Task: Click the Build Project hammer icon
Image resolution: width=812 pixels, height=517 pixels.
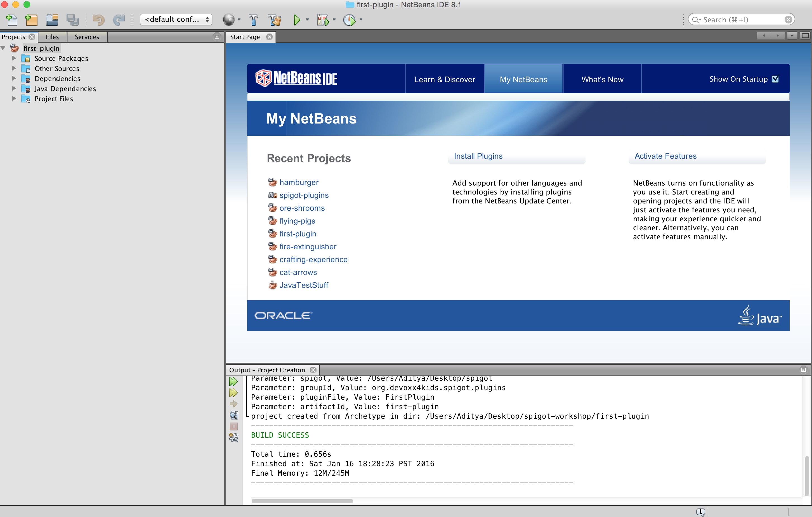Action: [x=253, y=20]
